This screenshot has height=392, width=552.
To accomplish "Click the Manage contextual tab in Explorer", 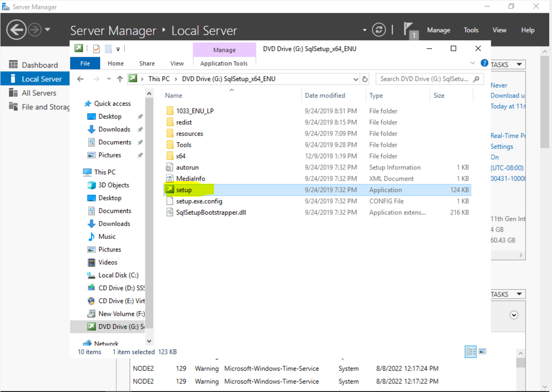I will [224, 50].
